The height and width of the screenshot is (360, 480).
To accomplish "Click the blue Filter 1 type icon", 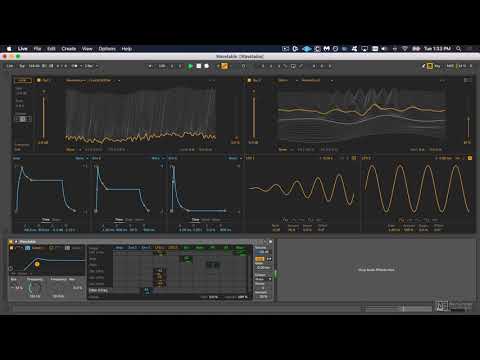I will [28, 248].
